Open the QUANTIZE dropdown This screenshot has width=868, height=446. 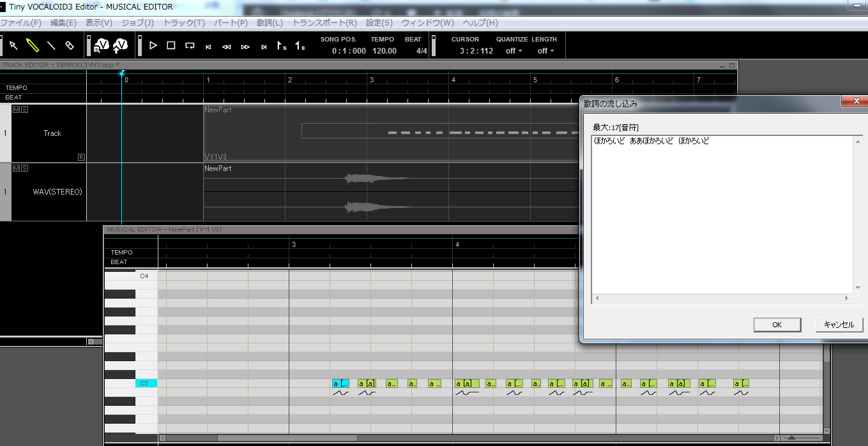(514, 51)
